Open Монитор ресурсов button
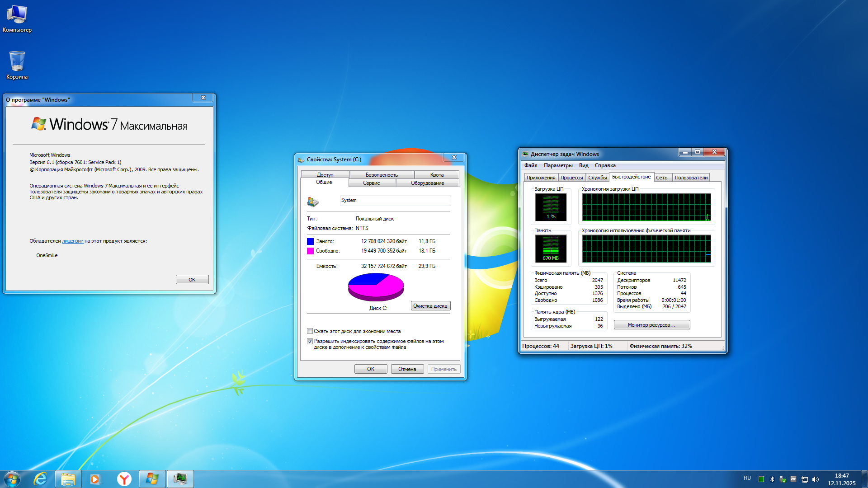Image resolution: width=868 pixels, height=488 pixels. click(651, 325)
